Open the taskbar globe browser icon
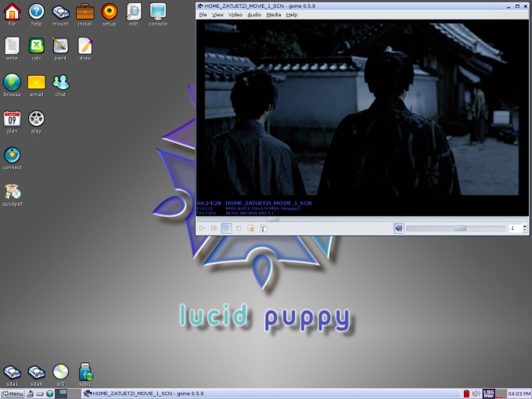 coord(50,394)
